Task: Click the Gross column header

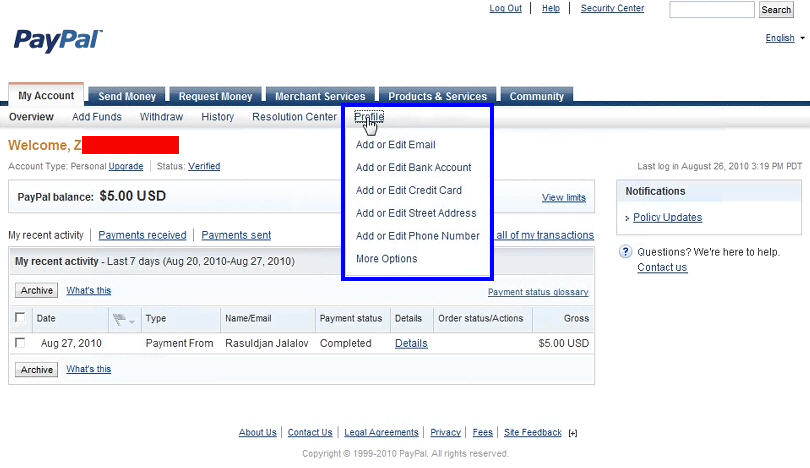Action: click(577, 318)
